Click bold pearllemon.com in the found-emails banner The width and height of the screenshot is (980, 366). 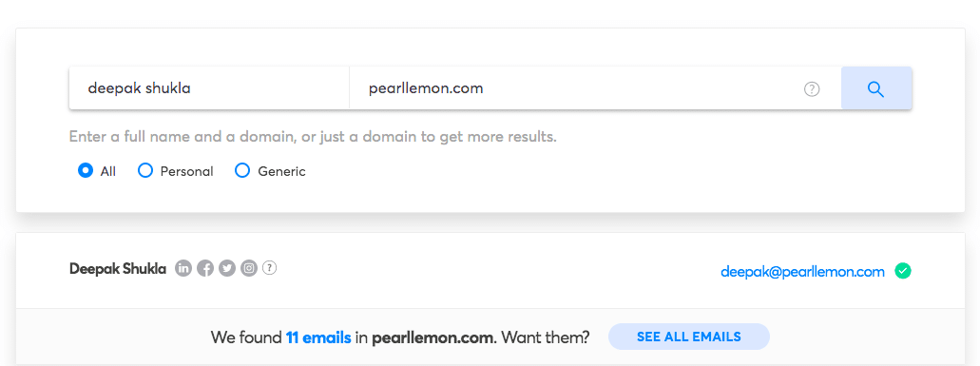pyautogui.click(x=433, y=337)
